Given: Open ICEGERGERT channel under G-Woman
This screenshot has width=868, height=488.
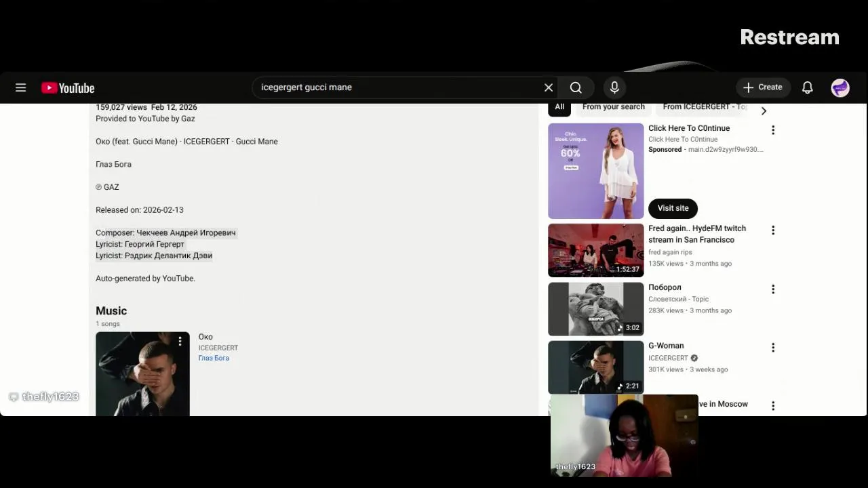Looking at the screenshot, I should (x=668, y=358).
